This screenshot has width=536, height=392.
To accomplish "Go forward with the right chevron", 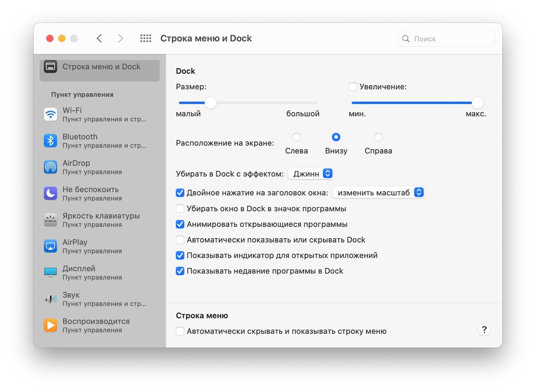I will tap(121, 38).
